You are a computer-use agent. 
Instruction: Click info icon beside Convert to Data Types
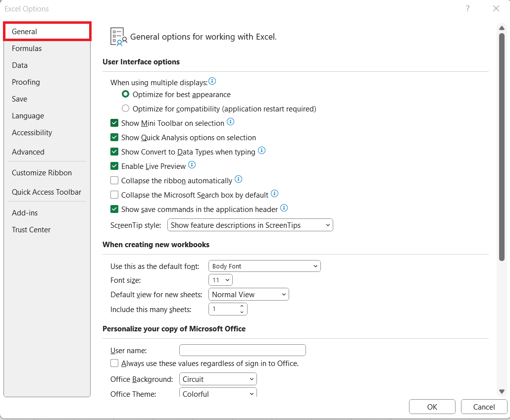261,150
